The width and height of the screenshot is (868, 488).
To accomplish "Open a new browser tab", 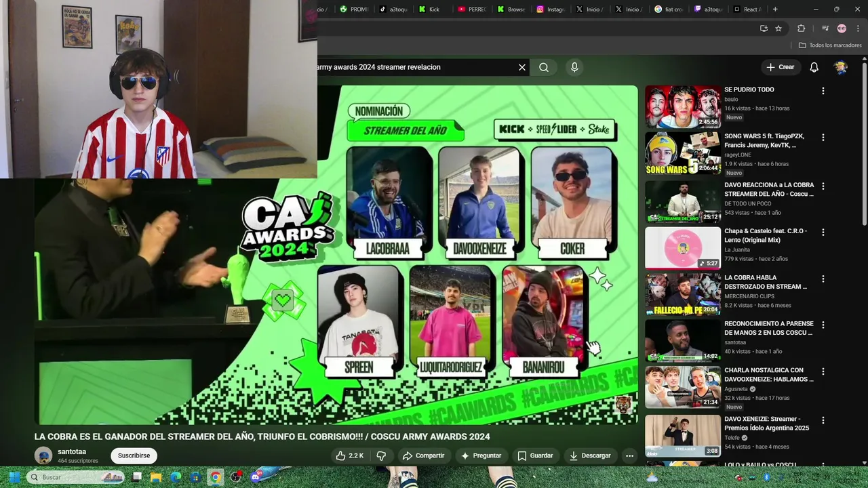I will coord(775,9).
